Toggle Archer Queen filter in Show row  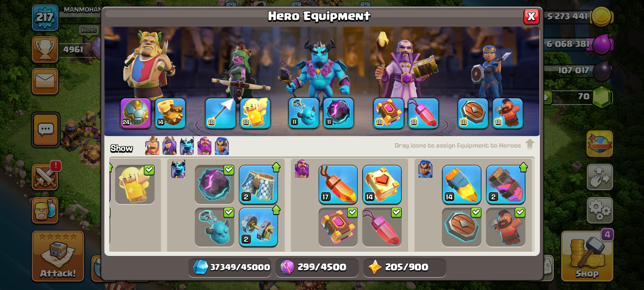pos(169,146)
